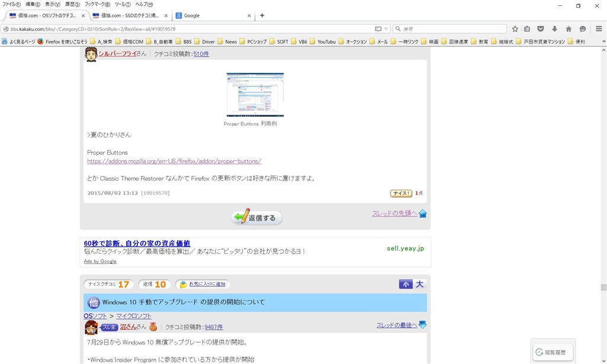Close the OSソフトのクチコミ tab
The width and height of the screenshot is (607, 364).
[x=83, y=16]
